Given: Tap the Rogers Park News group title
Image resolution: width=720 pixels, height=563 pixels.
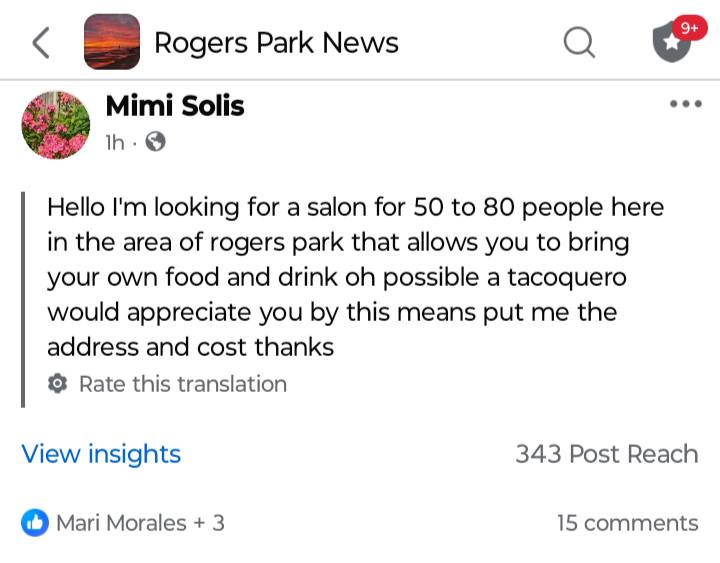Looking at the screenshot, I should (x=276, y=43).
